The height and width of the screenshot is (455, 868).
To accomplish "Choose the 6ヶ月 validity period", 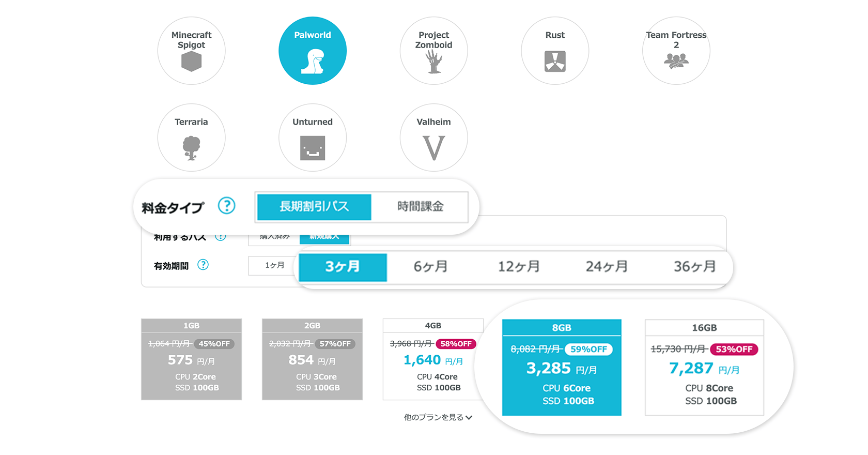I will 430,267.
